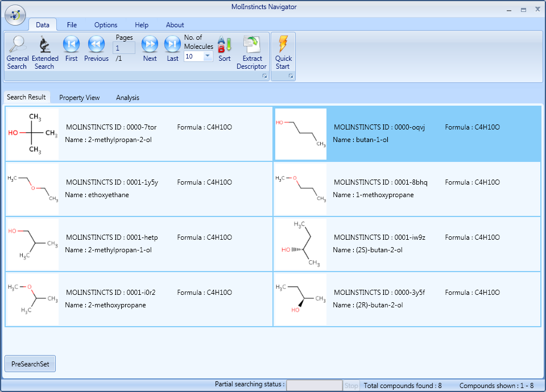Click the ID text 0000-7tor
The height and width of the screenshot is (392, 546).
click(x=142, y=127)
